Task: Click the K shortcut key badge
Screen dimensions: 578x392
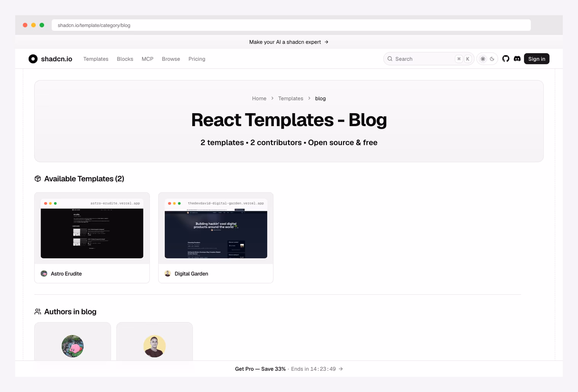Action: pyautogui.click(x=468, y=59)
